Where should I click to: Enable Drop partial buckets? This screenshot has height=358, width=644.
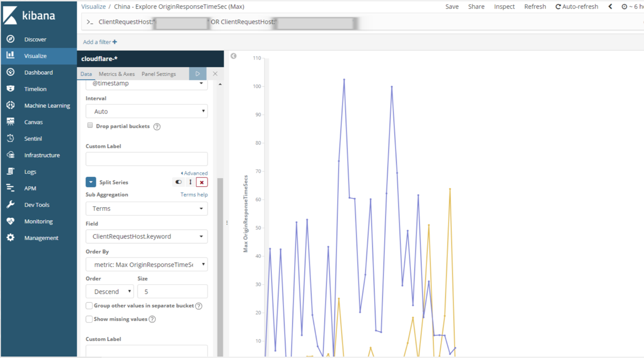coord(90,125)
